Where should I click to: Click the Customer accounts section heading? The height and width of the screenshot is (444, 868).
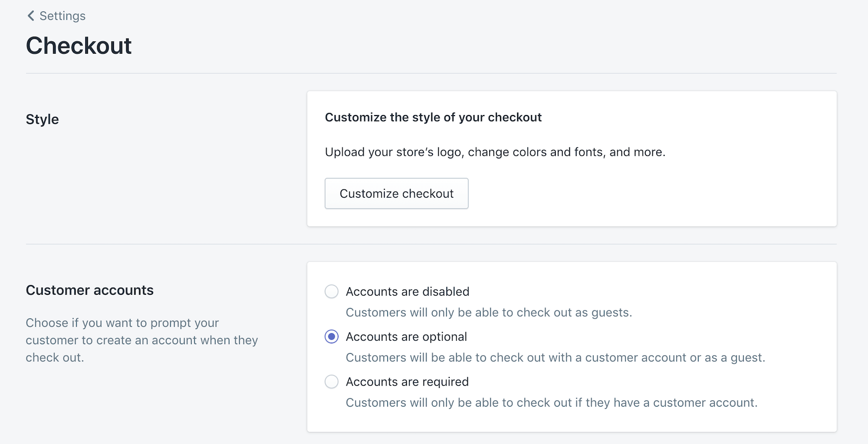[89, 290]
